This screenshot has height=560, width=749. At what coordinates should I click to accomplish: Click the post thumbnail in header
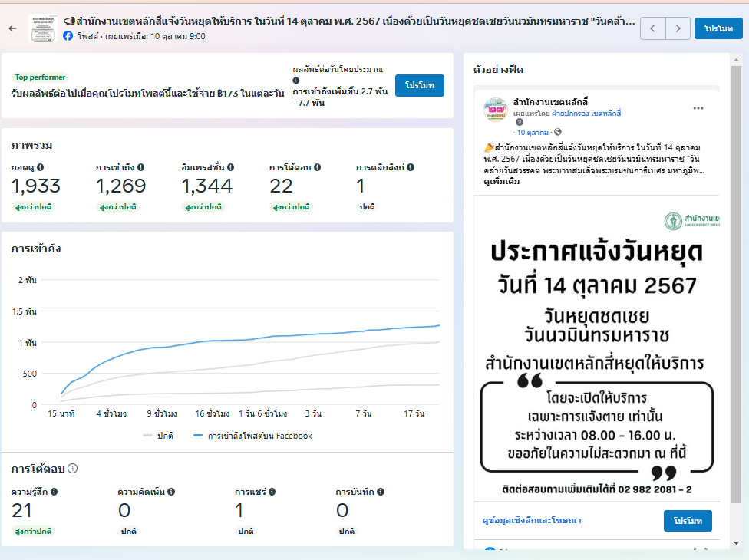click(42, 28)
